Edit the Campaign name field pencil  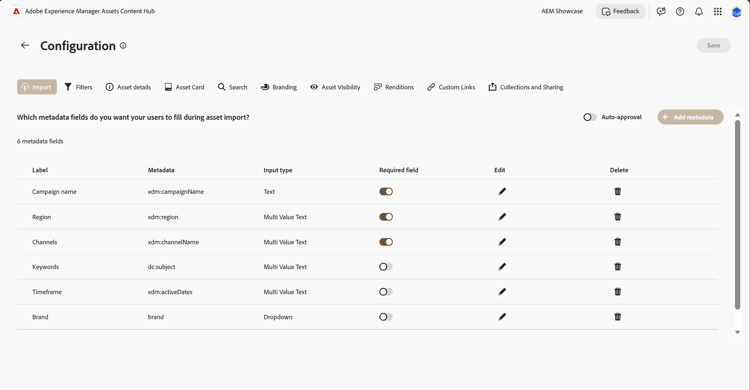pos(502,191)
